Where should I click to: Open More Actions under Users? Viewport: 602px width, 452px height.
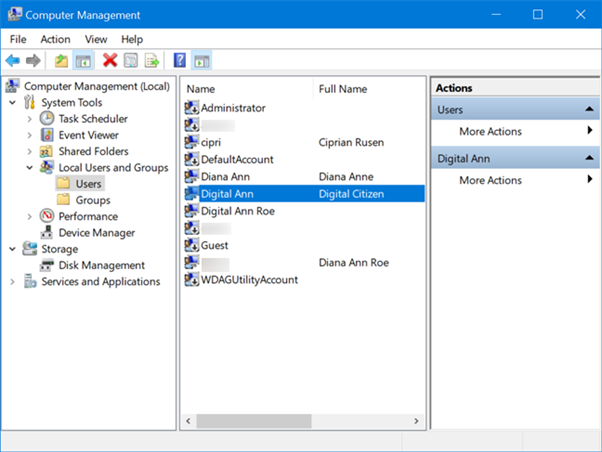point(490,131)
